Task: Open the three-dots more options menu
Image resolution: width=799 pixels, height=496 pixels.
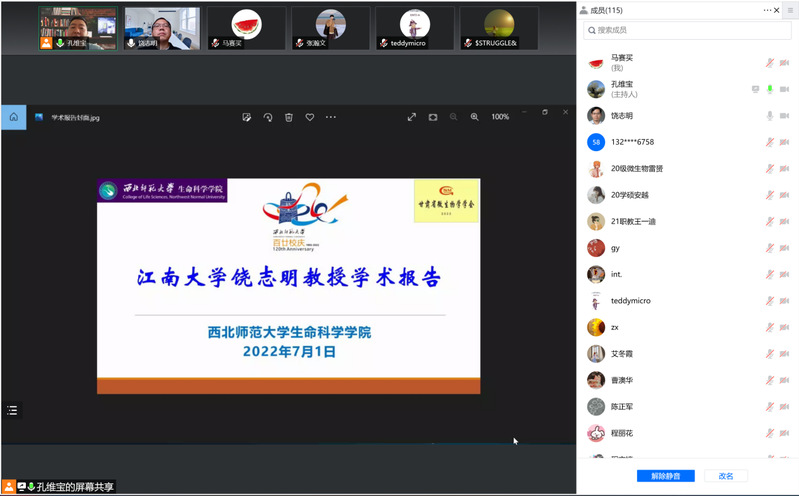Action: pyautogui.click(x=331, y=117)
